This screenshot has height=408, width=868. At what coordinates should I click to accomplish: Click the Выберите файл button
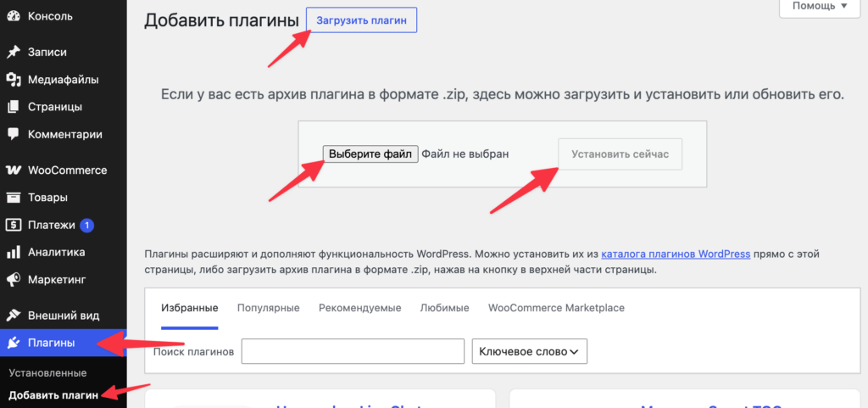pyautogui.click(x=370, y=154)
